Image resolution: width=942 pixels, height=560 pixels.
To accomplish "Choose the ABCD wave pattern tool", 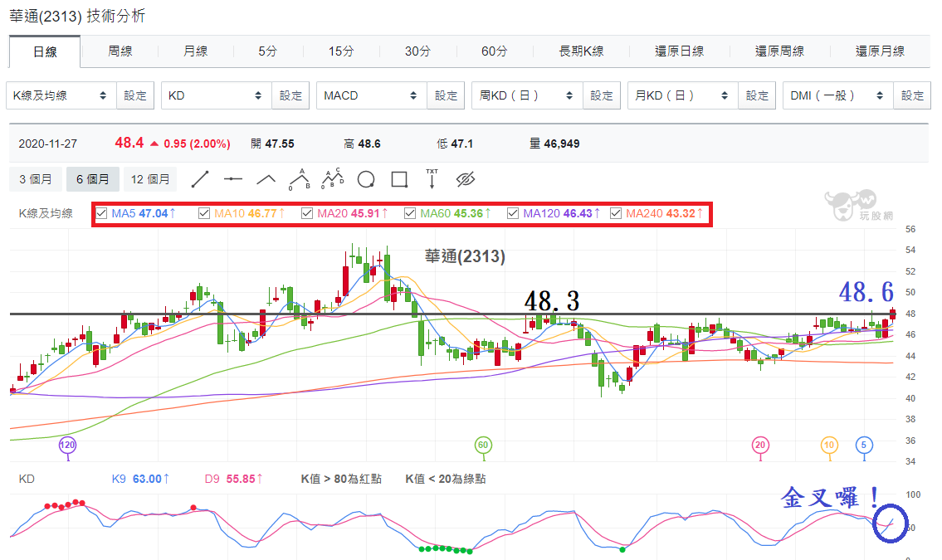I will [332, 179].
